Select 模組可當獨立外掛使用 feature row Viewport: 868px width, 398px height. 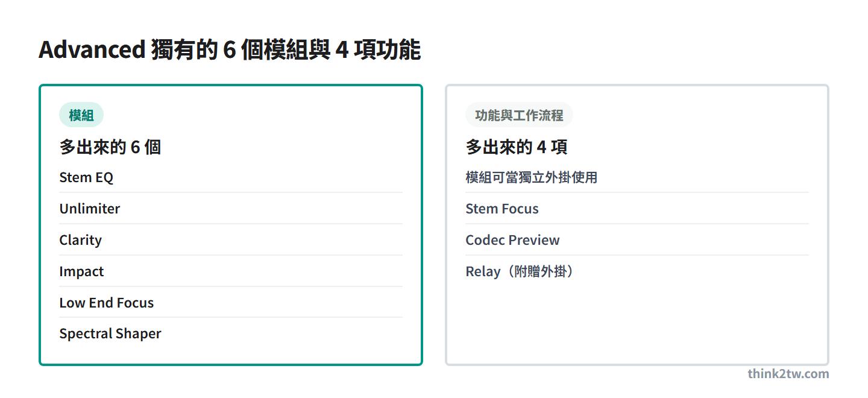click(637, 177)
